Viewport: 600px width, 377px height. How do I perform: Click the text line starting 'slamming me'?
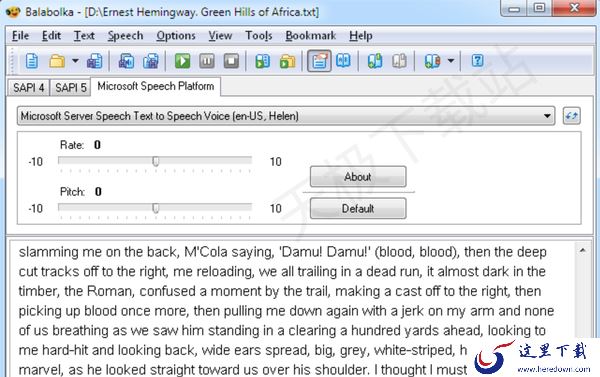[282, 252]
